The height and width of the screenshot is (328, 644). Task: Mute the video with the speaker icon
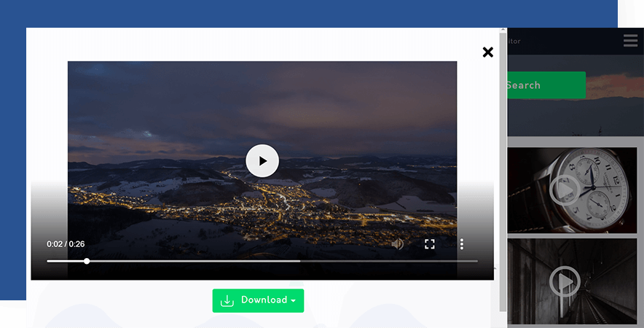[397, 244]
